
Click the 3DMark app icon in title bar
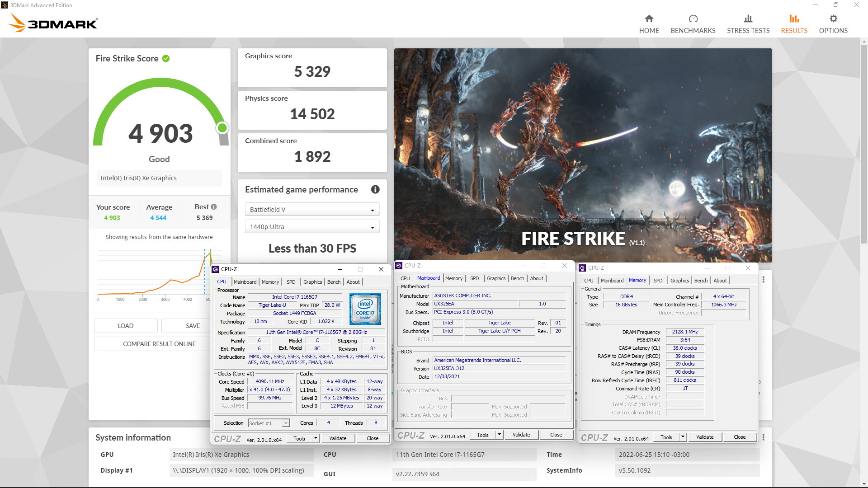[x=5, y=5]
